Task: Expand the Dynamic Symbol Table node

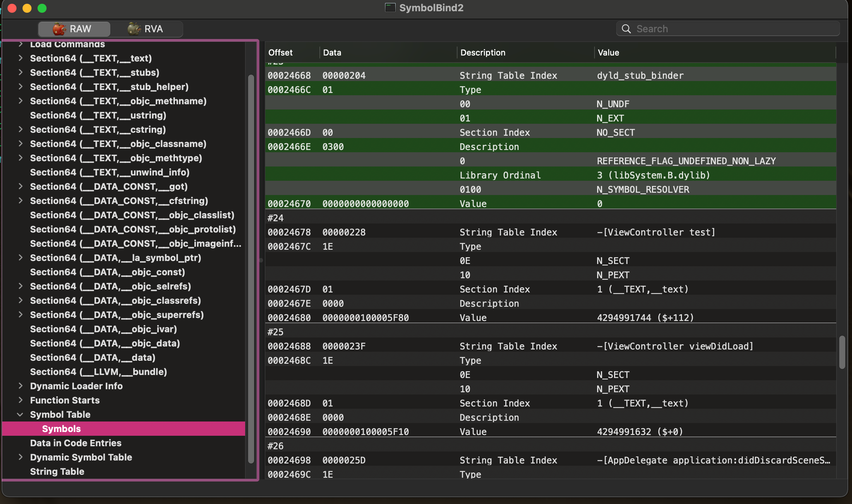Action: coord(21,457)
